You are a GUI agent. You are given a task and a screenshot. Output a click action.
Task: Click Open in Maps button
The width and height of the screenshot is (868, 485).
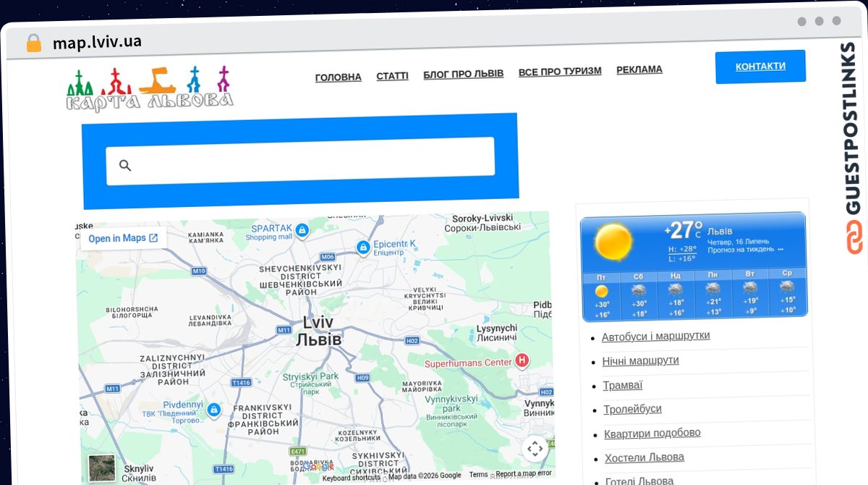(x=123, y=238)
